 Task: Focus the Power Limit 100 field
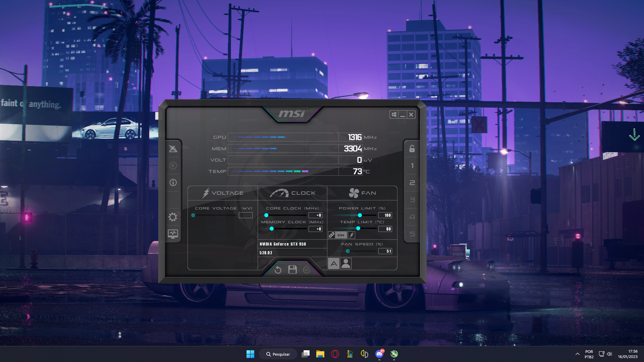(x=385, y=215)
